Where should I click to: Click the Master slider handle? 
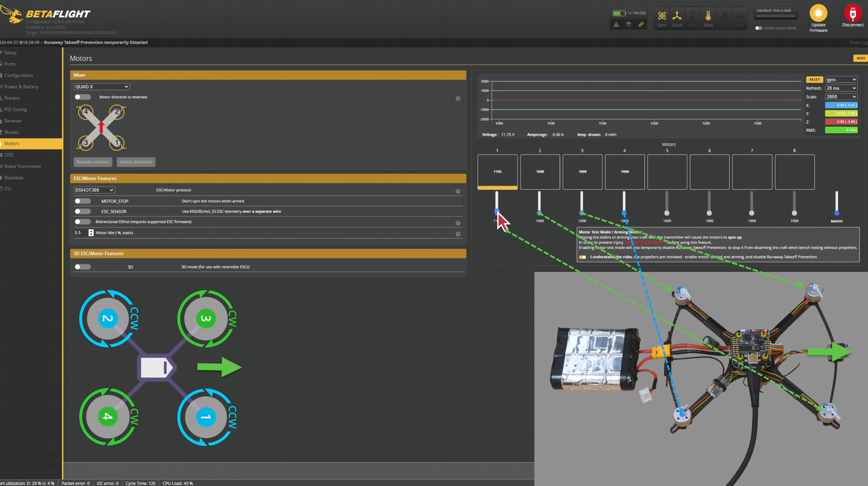click(x=837, y=213)
